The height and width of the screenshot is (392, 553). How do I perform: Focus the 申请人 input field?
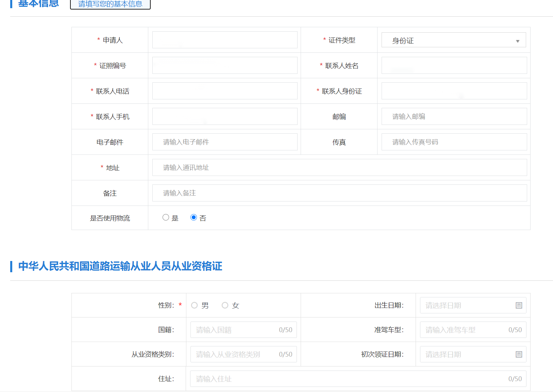click(x=224, y=40)
